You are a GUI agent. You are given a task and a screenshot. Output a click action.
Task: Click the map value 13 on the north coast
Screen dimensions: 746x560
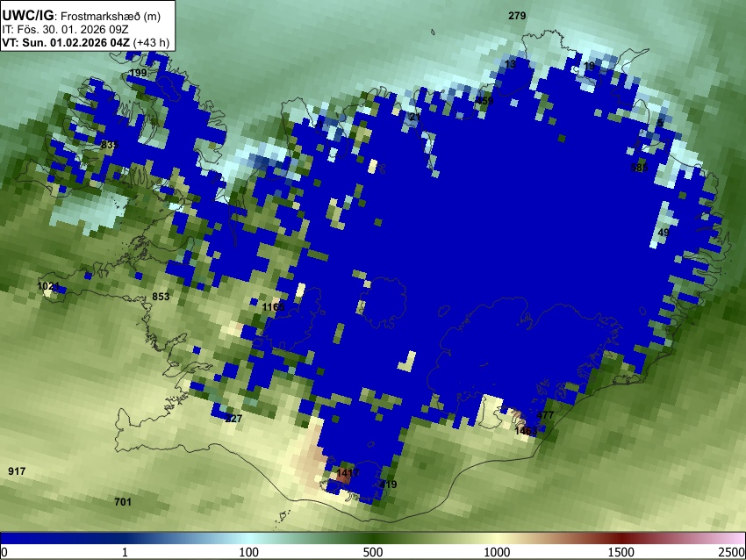click(x=510, y=64)
